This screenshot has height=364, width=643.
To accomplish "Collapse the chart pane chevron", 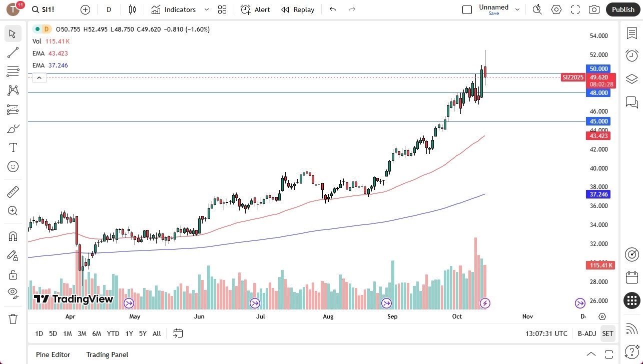I will click(x=39, y=77).
